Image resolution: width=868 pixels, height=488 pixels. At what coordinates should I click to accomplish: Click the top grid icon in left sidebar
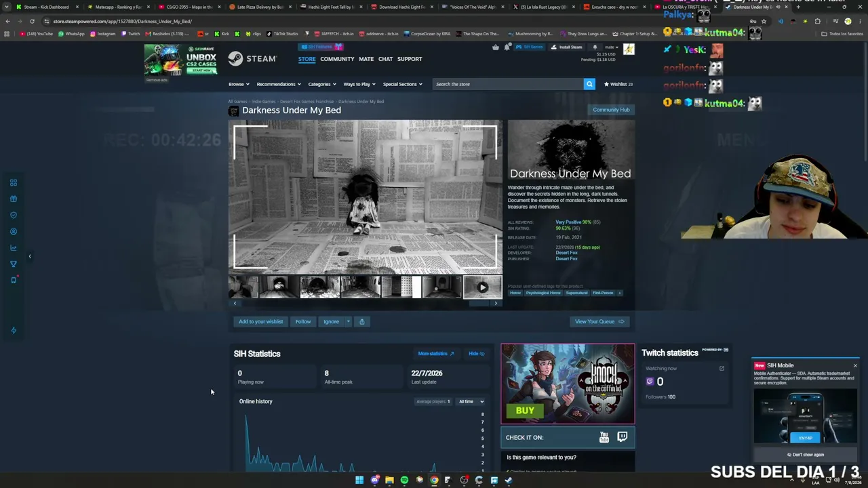13,183
